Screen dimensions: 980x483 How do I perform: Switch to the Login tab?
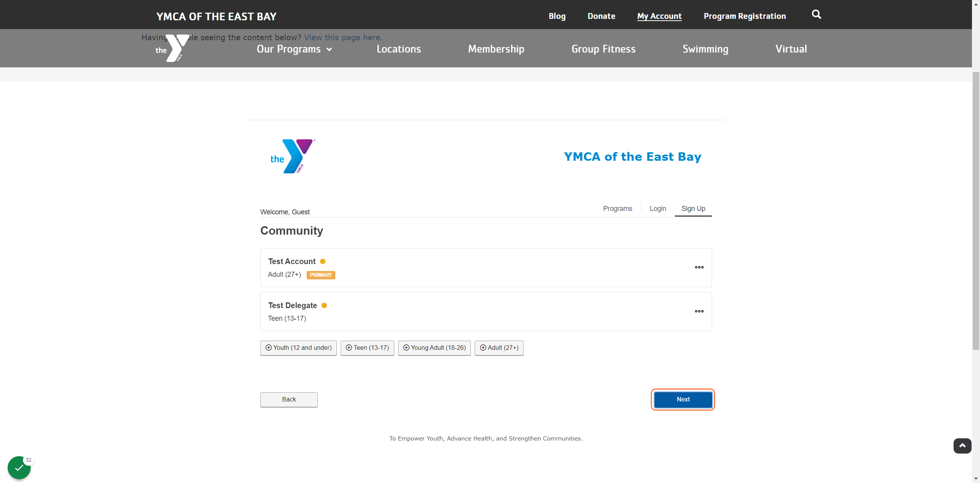point(658,209)
